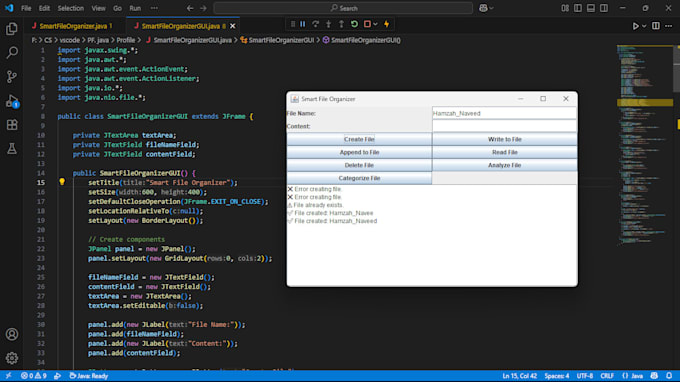Open the Accounts menu icon

(12, 334)
